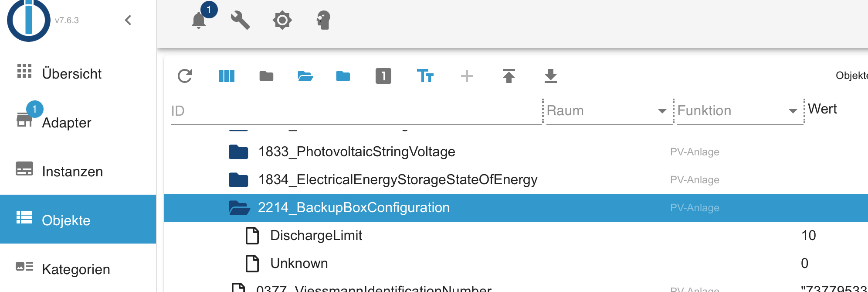Collapse the 2214_BackupBoxConfiguration folder
This screenshot has height=292, width=868.
pyautogui.click(x=239, y=208)
